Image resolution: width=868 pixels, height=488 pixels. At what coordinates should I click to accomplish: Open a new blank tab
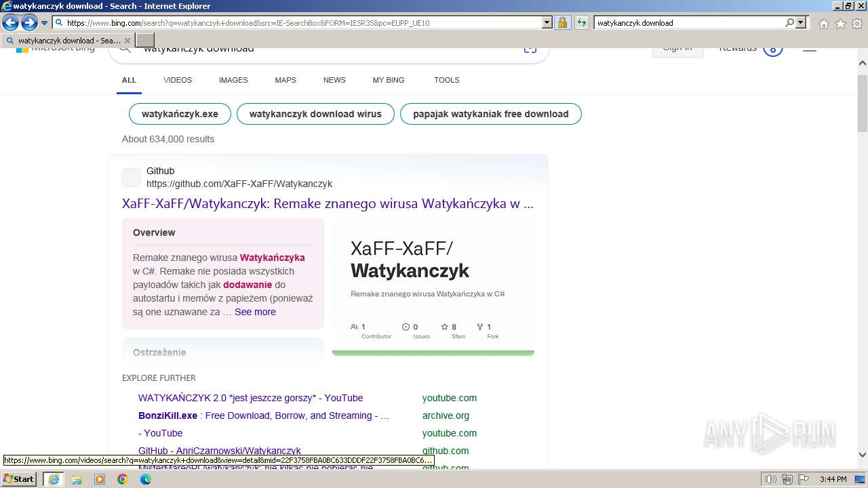pos(145,41)
